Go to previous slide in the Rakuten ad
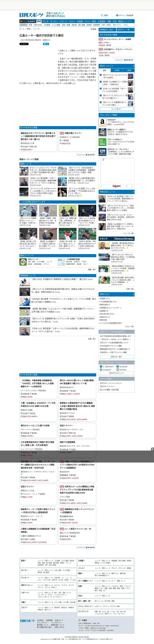 click(x=101, y=186)
